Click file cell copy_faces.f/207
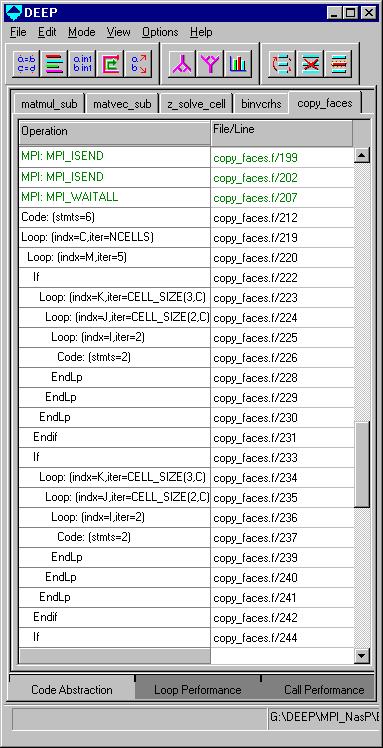Viewport: 383px width, 748px height. (283, 198)
